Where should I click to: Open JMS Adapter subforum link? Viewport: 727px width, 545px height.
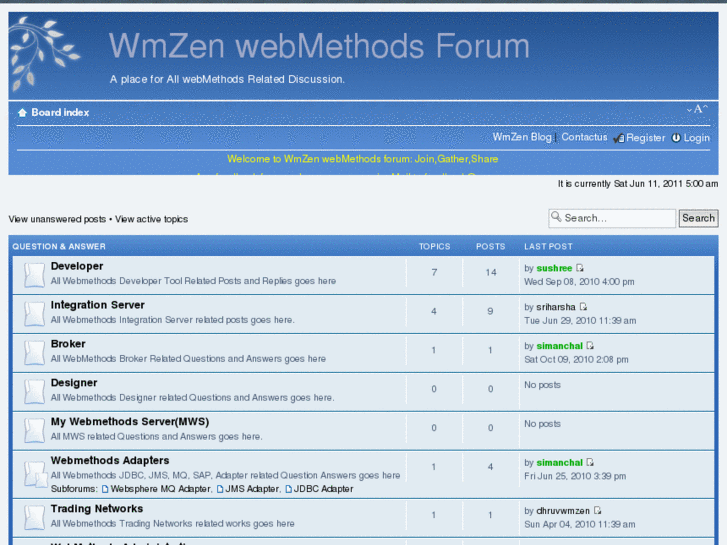(x=252, y=489)
